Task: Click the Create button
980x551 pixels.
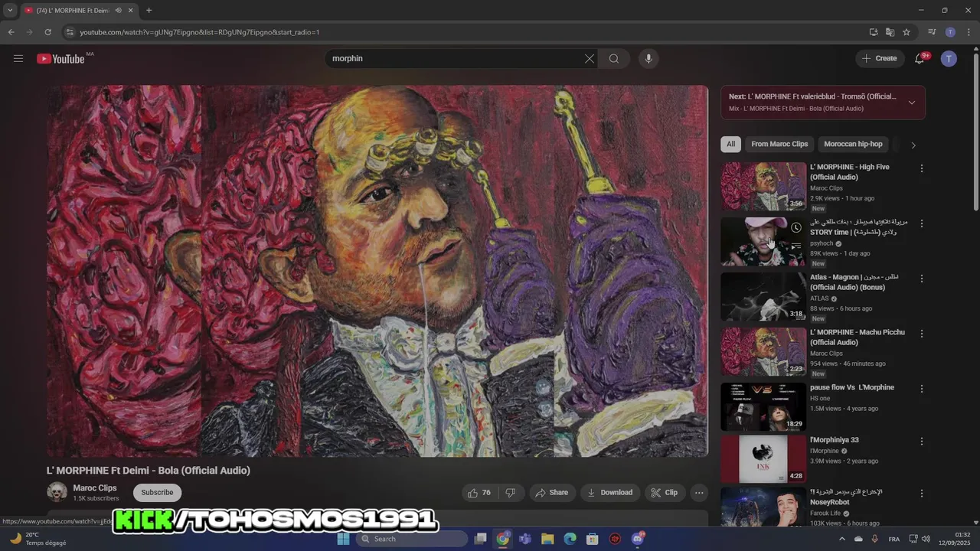Action: 879,58
